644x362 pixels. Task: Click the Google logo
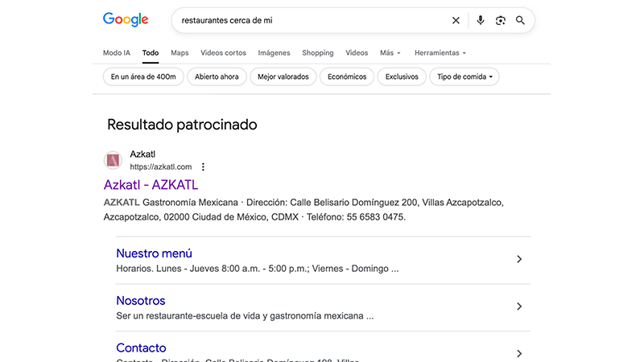126,20
